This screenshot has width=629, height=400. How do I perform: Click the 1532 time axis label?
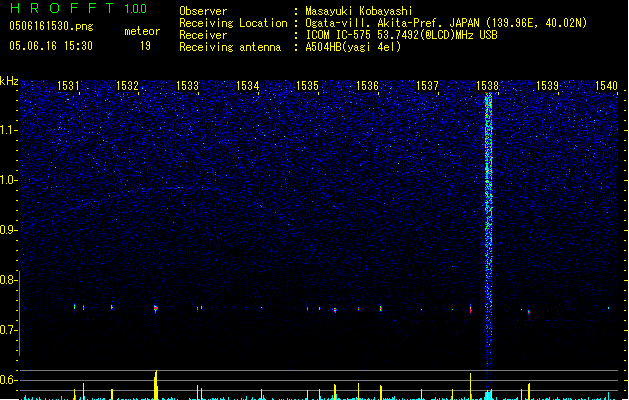(127, 85)
